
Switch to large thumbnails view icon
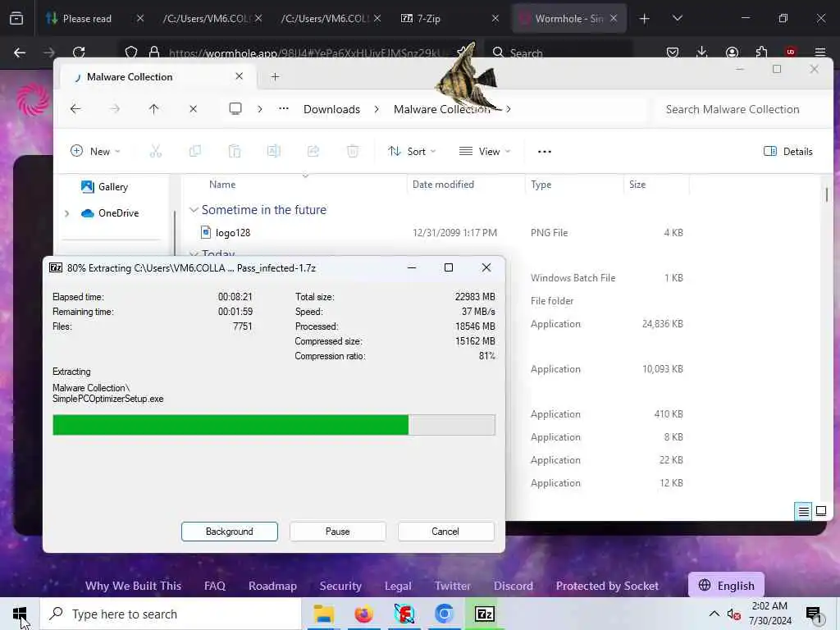coord(821,511)
